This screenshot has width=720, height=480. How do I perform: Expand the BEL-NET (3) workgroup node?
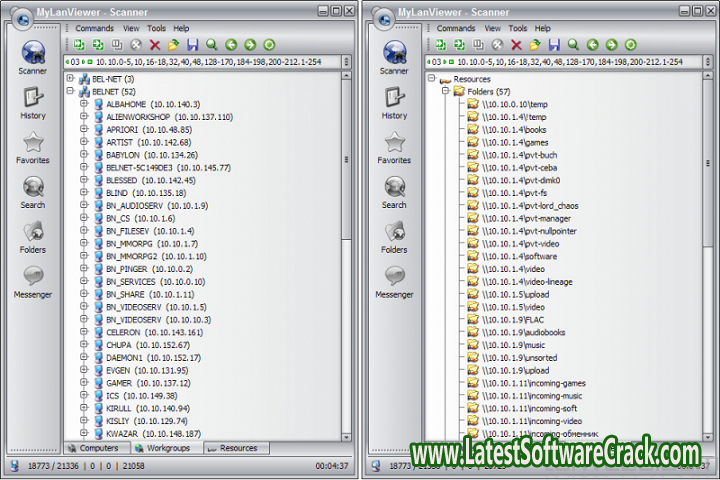(71, 78)
